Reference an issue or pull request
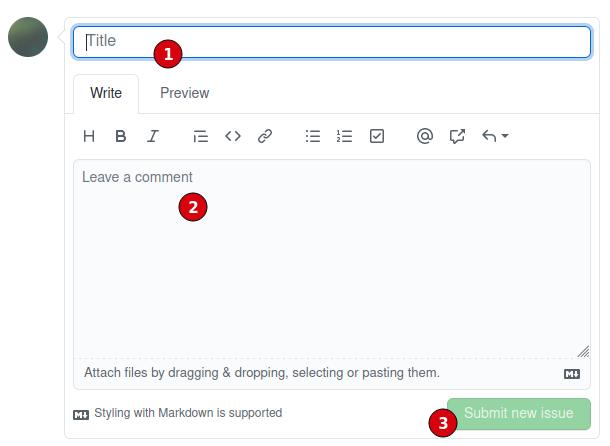610x446 pixels. (x=457, y=136)
